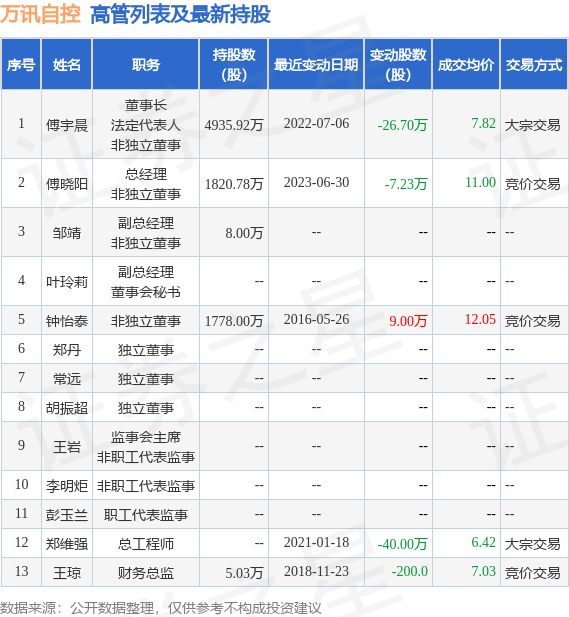Image resolution: width=569 pixels, height=617 pixels.
Task: Click the name 郑维强
Action: pyautogui.click(x=67, y=544)
